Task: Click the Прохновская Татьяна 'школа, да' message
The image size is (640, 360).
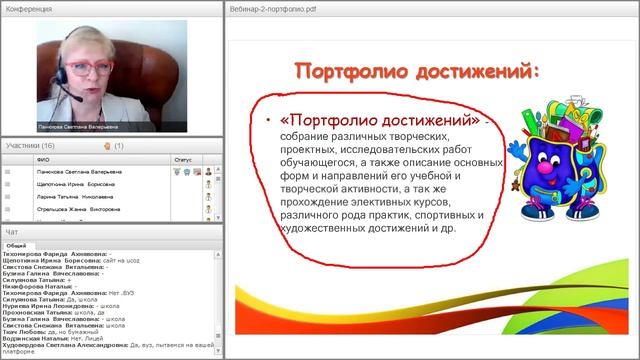Action: click(53, 313)
